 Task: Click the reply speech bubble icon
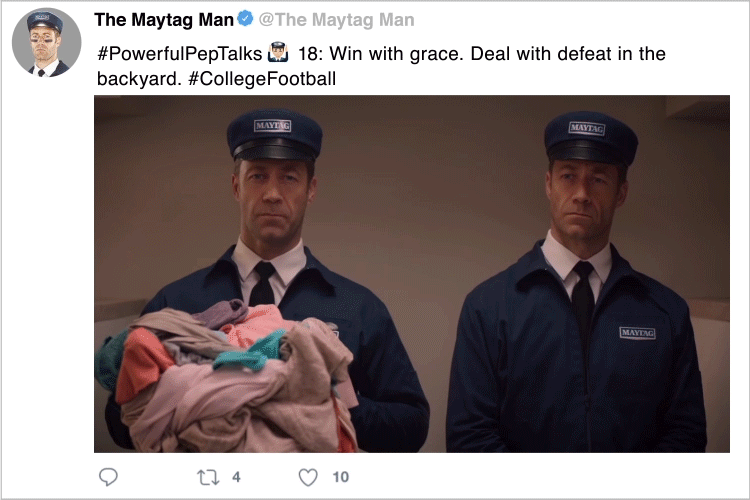point(108,477)
